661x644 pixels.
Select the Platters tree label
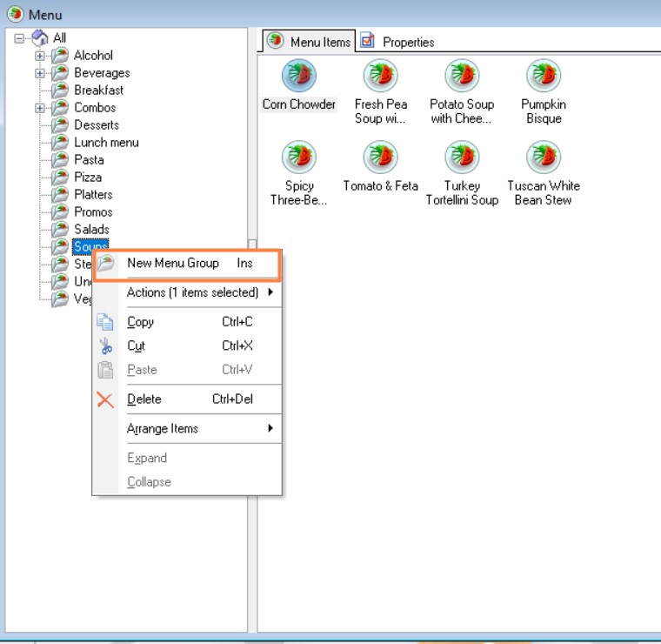[93, 194]
